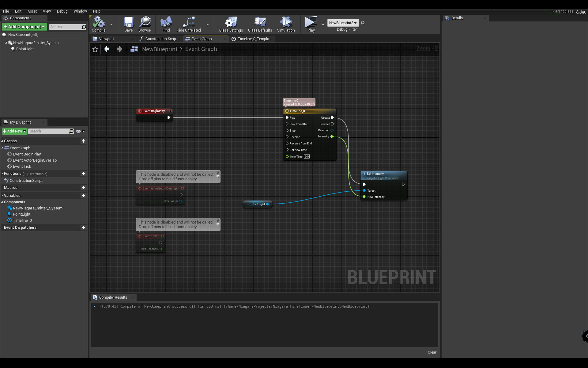
Task: Toggle breakpoint box on Event BeginPlay node
Action: click(x=170, y=111)
